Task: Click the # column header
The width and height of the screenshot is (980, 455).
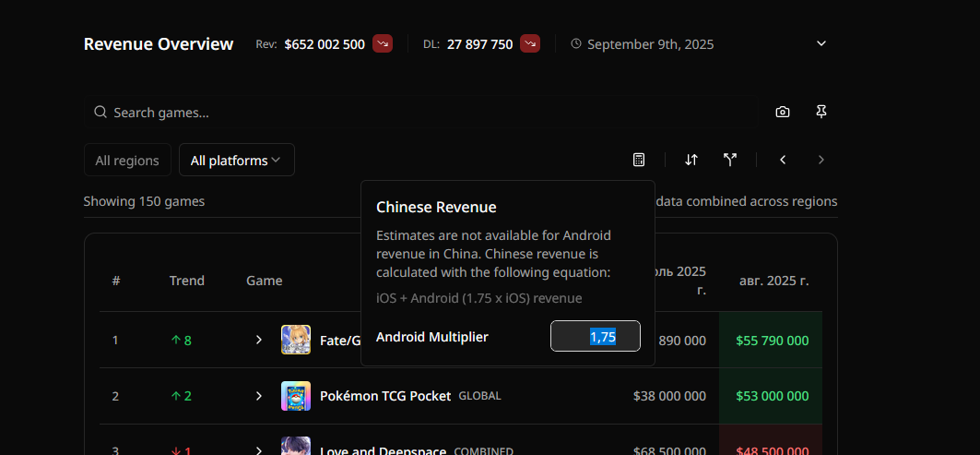Action: coord(116,281)
